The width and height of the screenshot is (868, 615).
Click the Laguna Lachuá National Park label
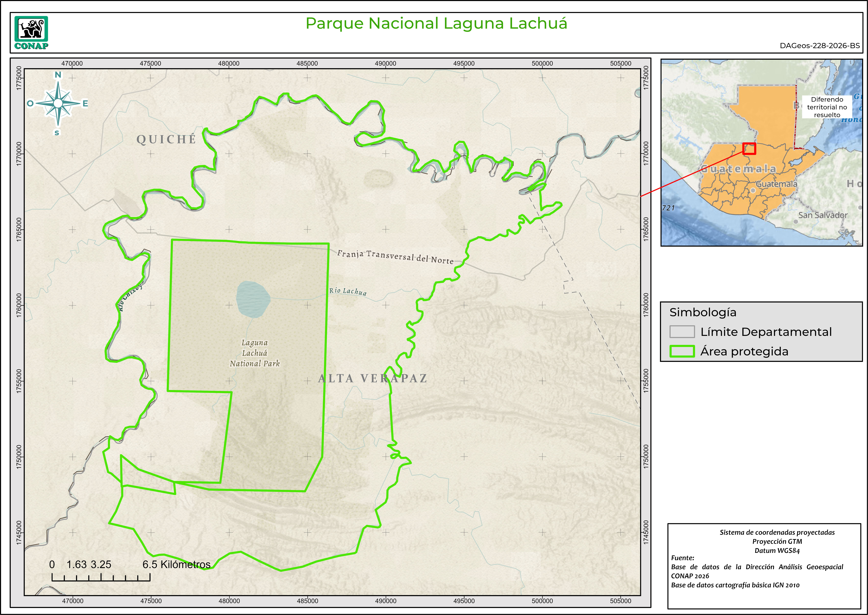coord(254,353)
